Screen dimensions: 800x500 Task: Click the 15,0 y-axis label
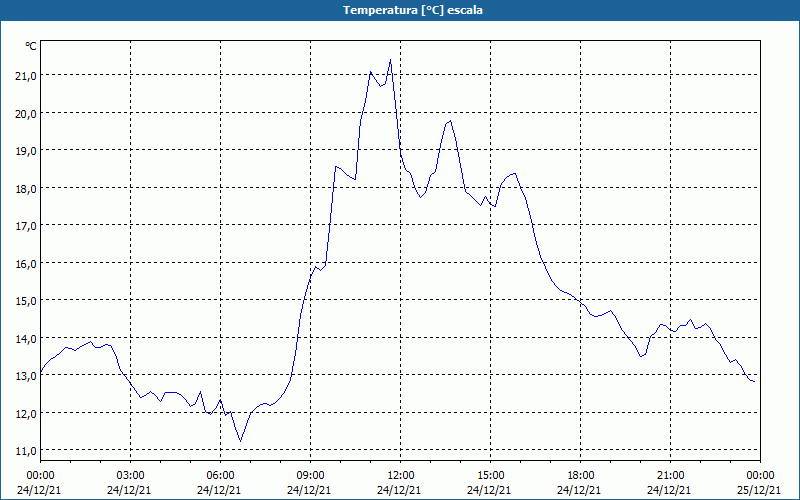(27, 301)
